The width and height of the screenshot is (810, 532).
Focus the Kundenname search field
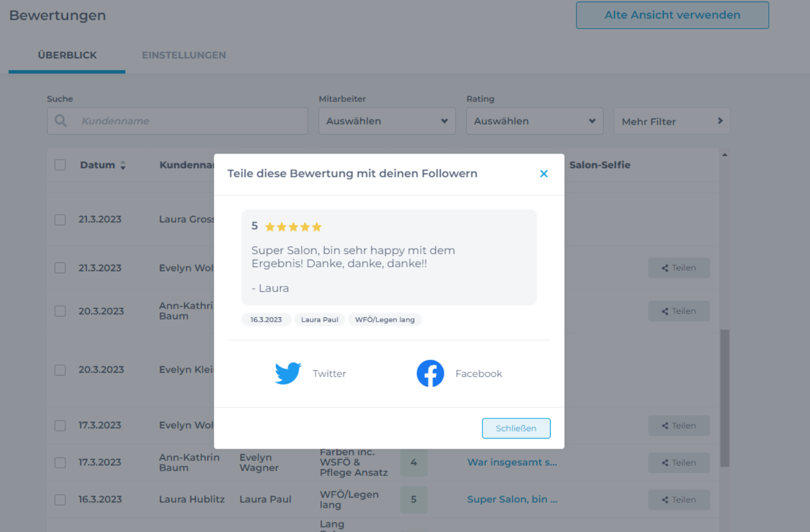point(177,121)
